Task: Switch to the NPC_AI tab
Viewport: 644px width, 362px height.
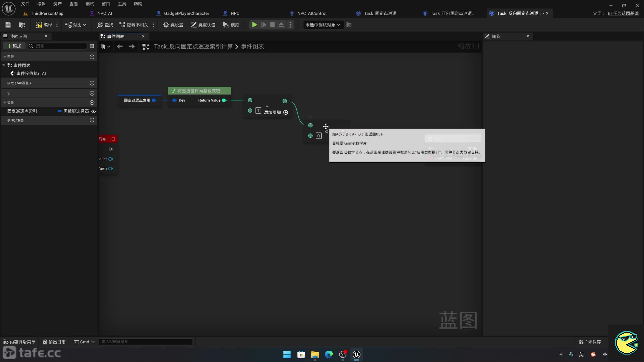Action: [105, 13]
